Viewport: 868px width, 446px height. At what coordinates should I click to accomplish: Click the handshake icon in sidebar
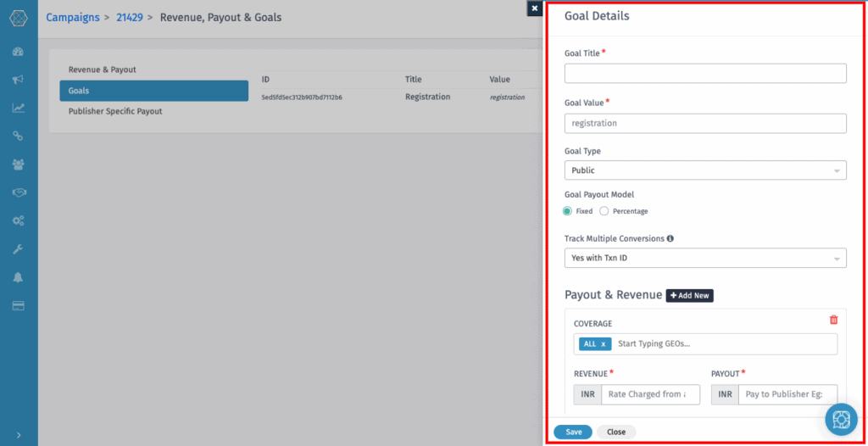(x=18, y=192)
